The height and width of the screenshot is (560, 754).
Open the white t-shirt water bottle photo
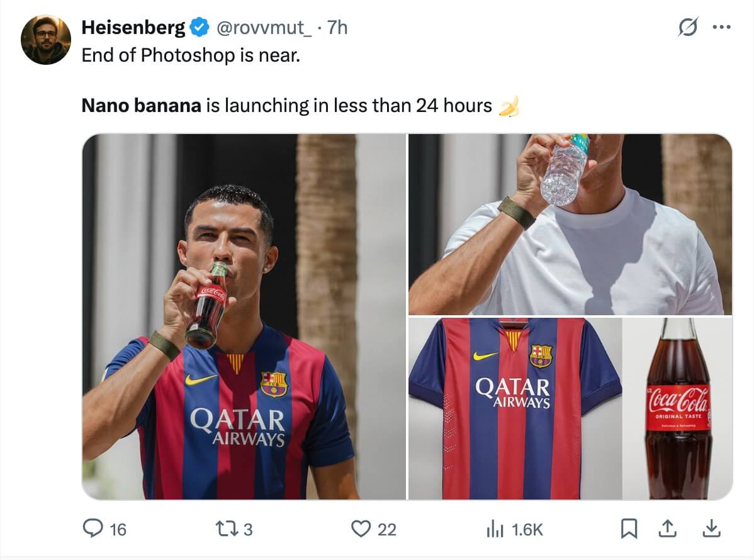(570, 224)
